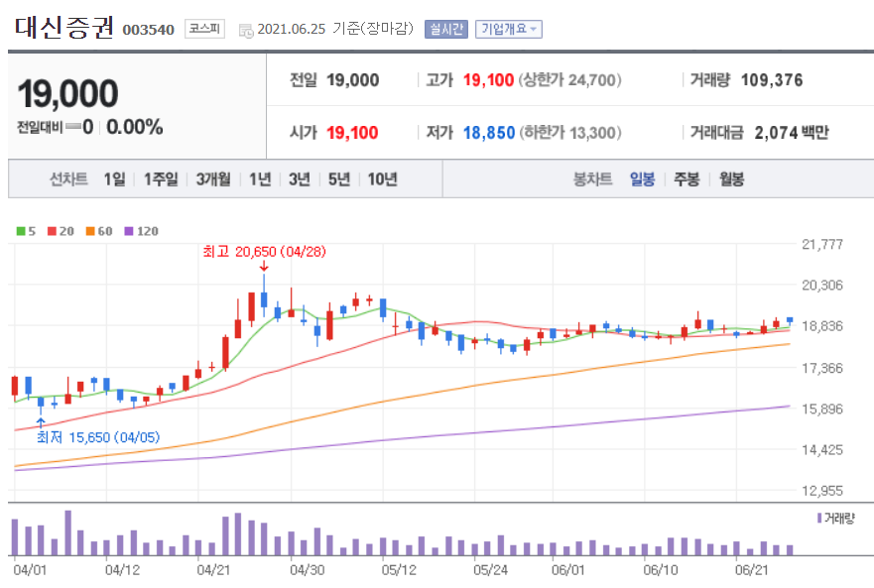Click the 실시간 button
This screenshot has width=874, height=588.
(445, 29)
